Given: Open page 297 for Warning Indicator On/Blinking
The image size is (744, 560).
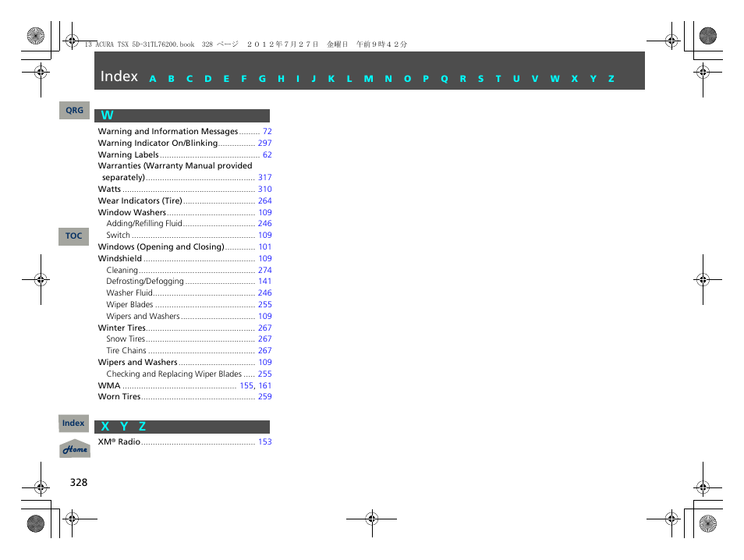Looking at the screenshot, I should coord(264,144).
